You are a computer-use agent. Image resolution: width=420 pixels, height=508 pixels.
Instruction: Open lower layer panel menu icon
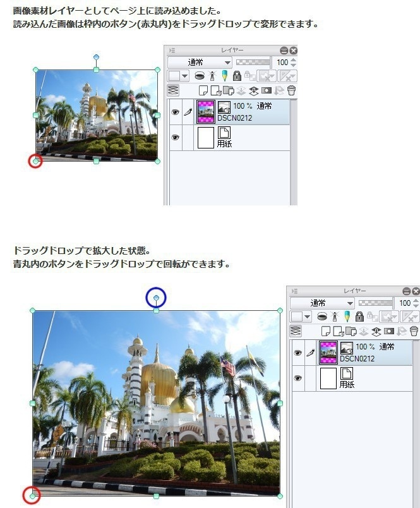coord(294,291)
